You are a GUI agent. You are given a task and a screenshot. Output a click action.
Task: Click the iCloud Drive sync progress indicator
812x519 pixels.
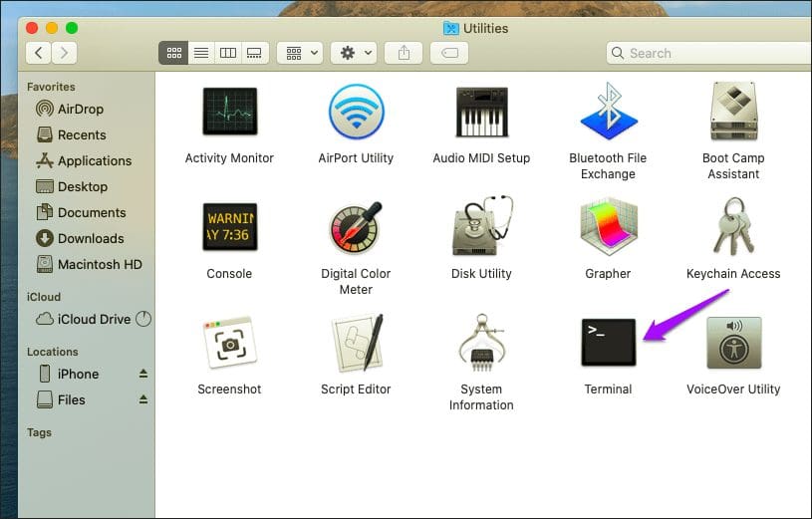click(x=143, y=319)
